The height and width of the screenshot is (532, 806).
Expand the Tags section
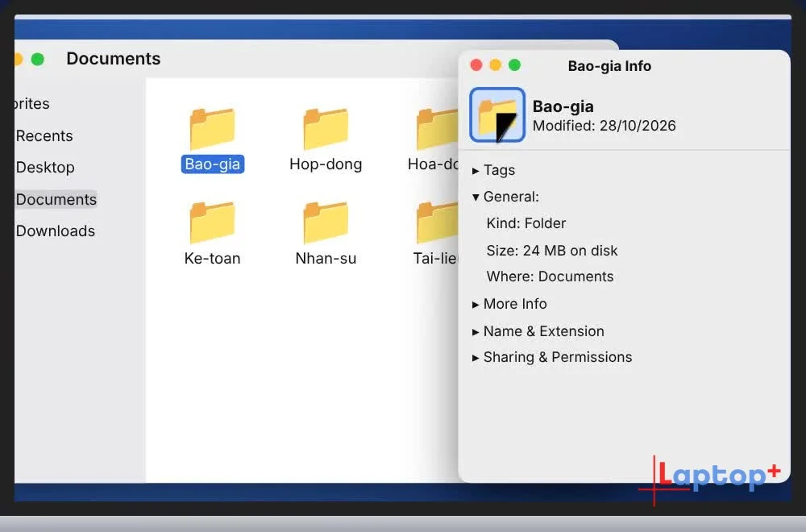[x=476, y=171]
